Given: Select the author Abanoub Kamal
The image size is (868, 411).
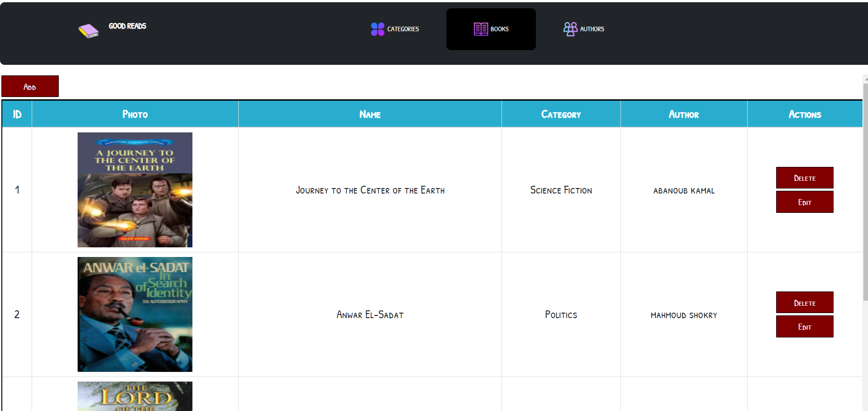Looking at the screenshot, I should pyautogui.click(x=684, y=191).
